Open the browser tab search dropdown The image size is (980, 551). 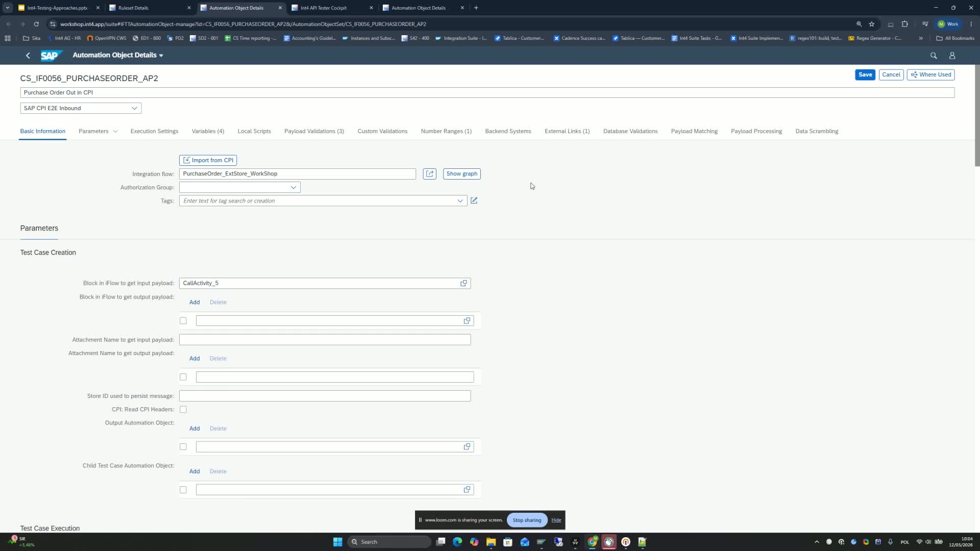[8, 8]
